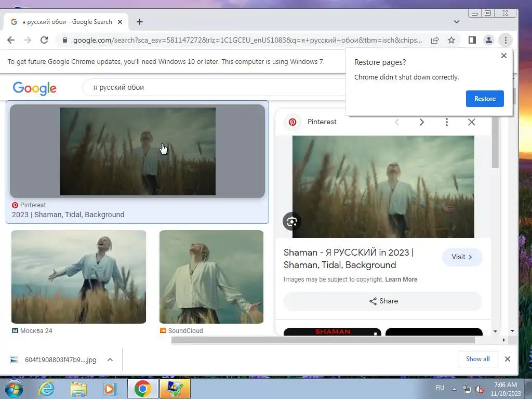
Task: Open the Москва 24 image result
Action: coord(79,277)
